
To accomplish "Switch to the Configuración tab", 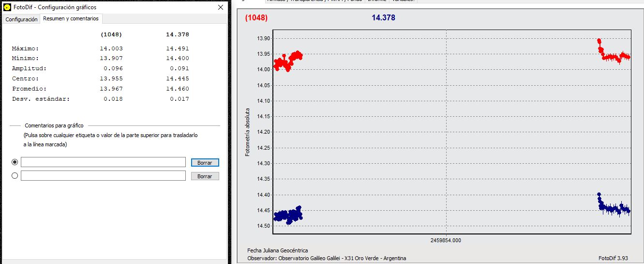I will click(21, 19).
